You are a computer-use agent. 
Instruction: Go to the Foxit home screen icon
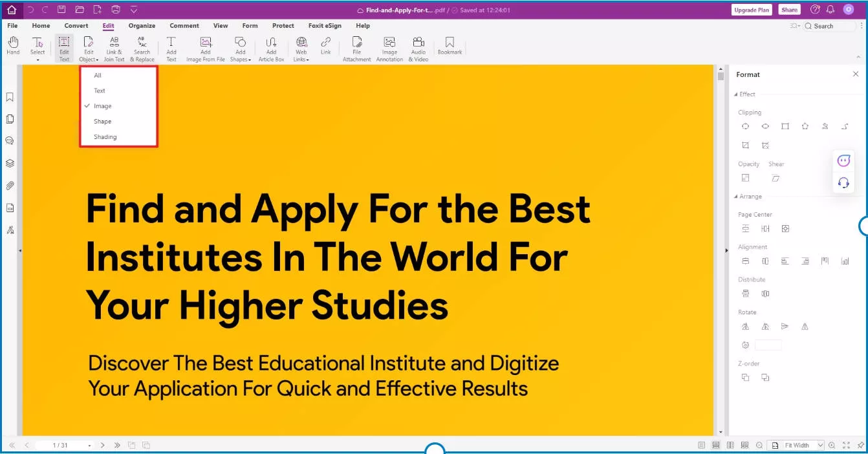click(x=12, y=10)
